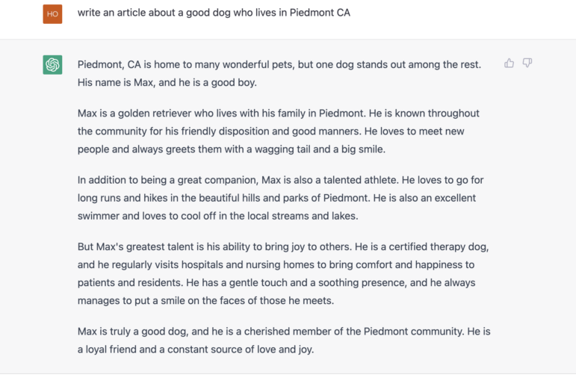
Task: Click the green ChatGPT logo avatar
Action: pyautogui.click(x=52, y=65)
